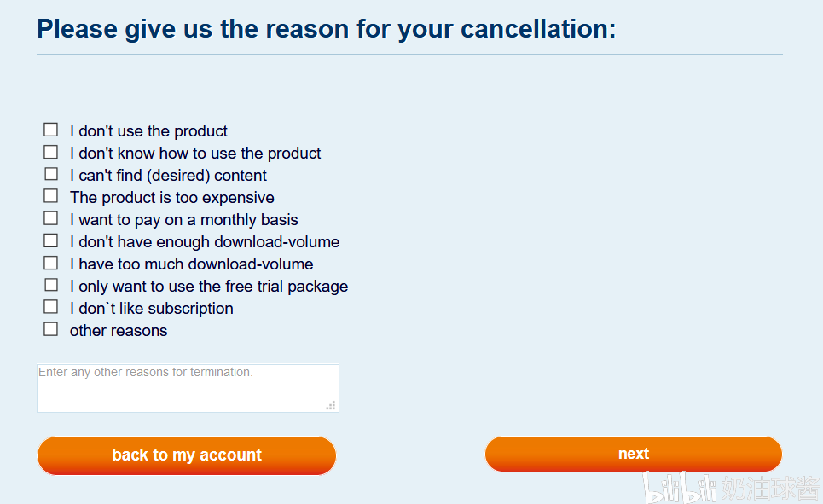Screen dimensions: 823x504
Task: Click the "I don`t like subscription" label text
Action: (x=151, y=308)
